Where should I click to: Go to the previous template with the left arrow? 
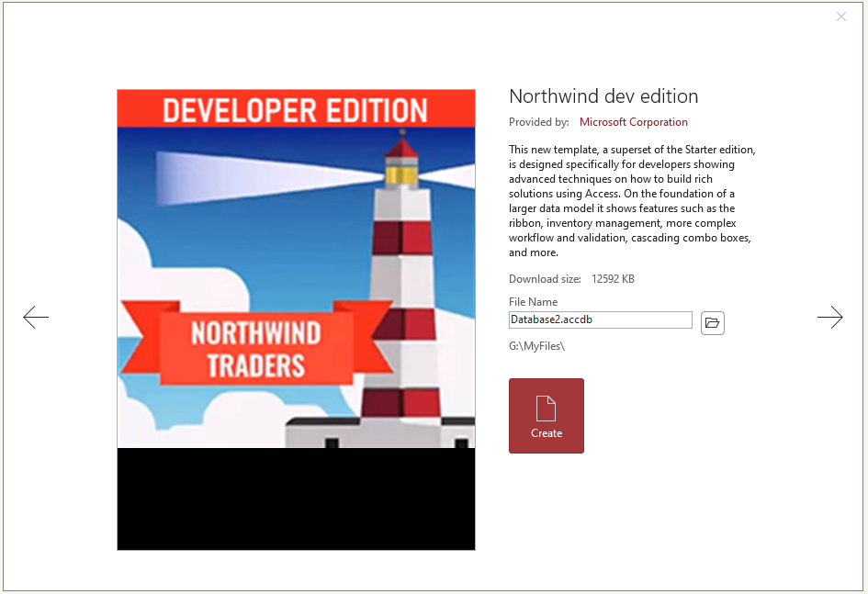(x=36, y=317)
